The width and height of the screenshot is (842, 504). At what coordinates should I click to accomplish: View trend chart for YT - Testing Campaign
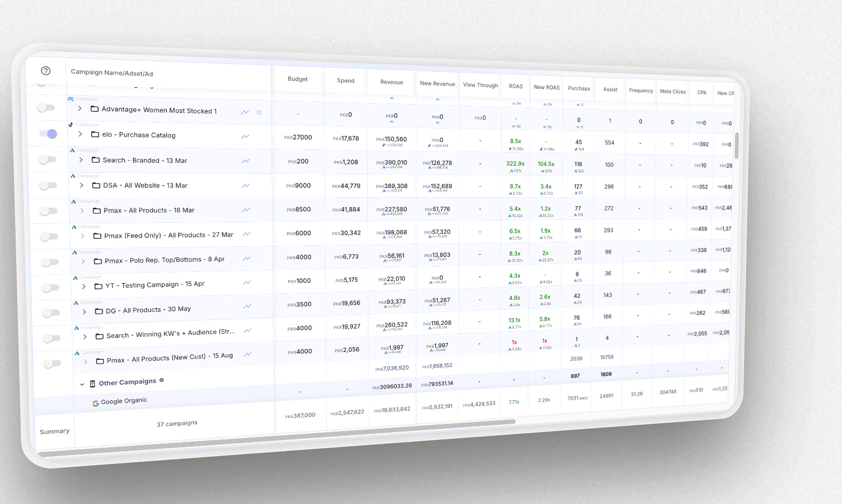pos(246,282)
